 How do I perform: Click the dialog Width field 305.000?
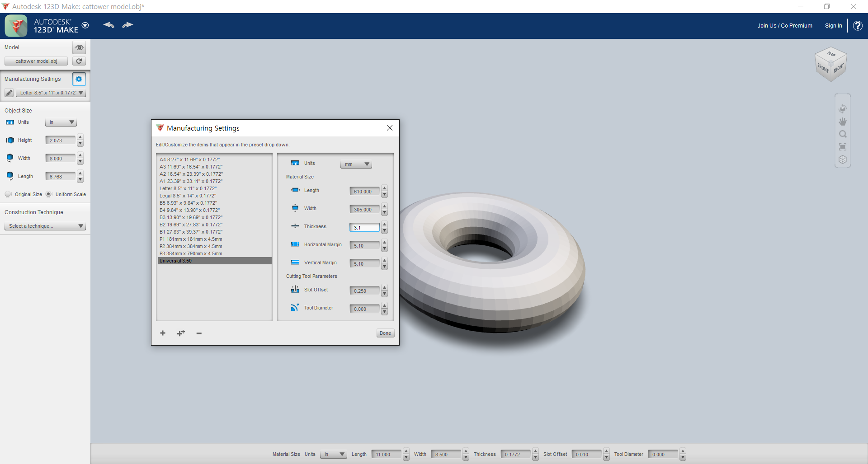tap(364, 210)
